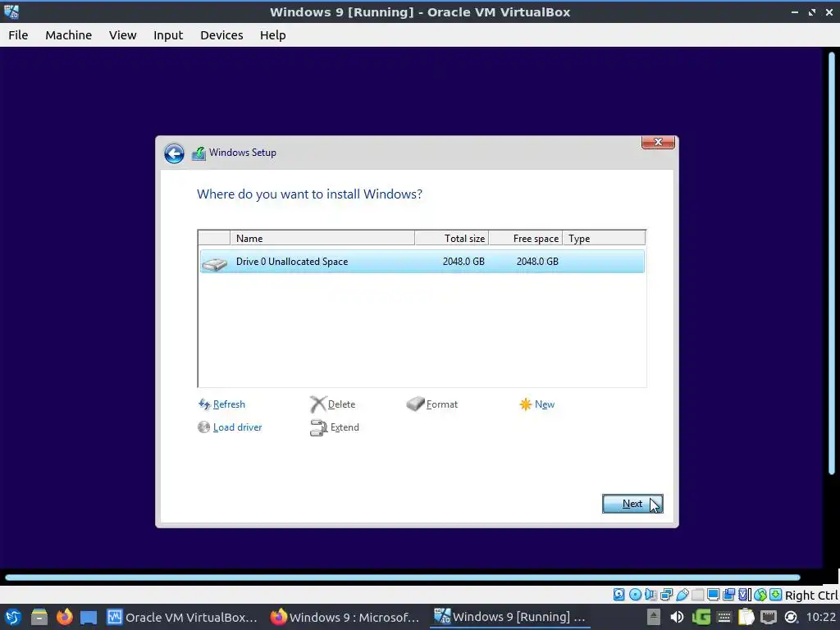Open the Help menu
This screenshot has width=840, height=630.
[x=272, y=35]
